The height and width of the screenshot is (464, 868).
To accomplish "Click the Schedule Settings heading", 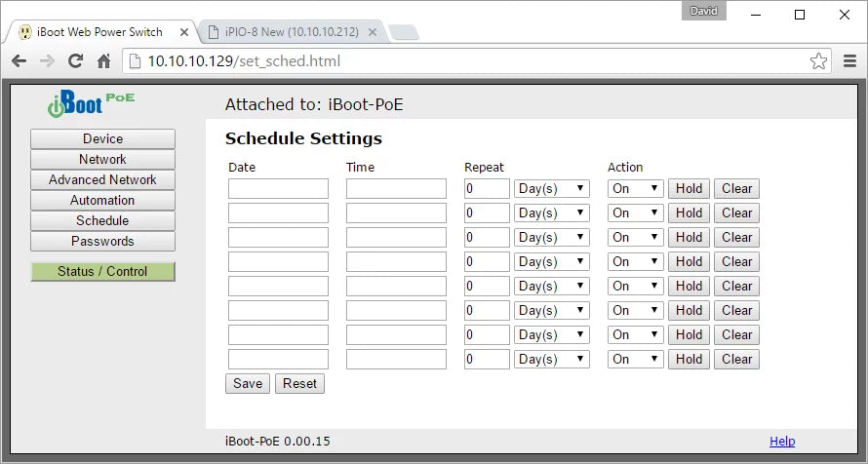I will (x=303, y=138).
